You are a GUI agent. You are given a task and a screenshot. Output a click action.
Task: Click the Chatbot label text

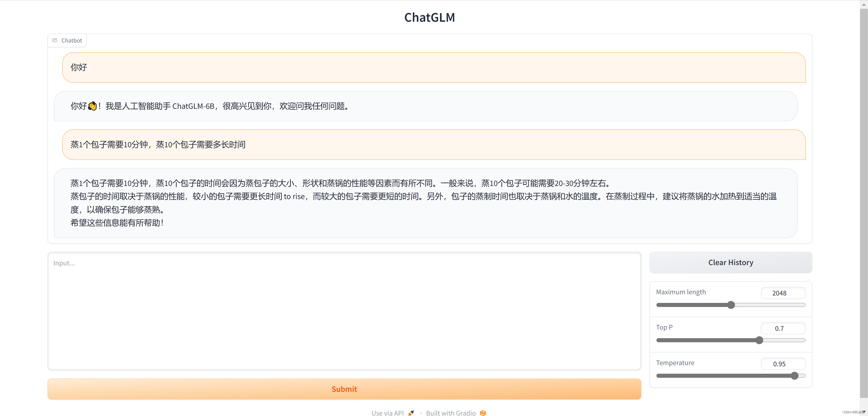click(x=71, y=40)
